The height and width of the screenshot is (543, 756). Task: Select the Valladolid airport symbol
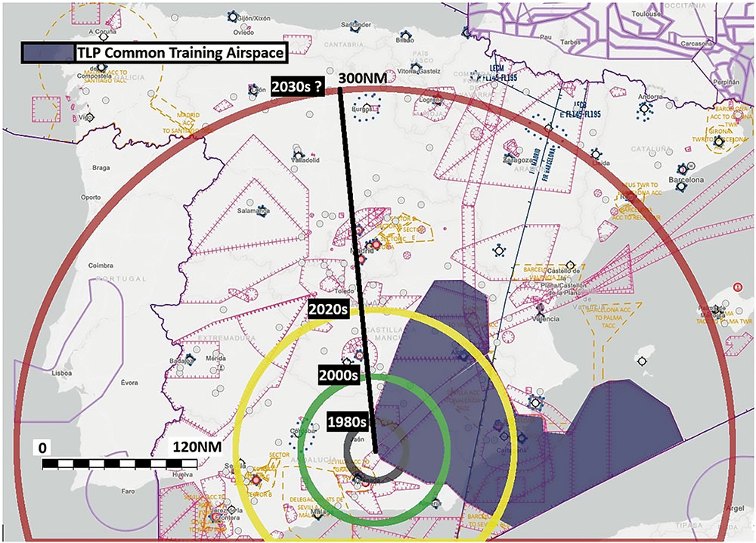coord(299,155)
